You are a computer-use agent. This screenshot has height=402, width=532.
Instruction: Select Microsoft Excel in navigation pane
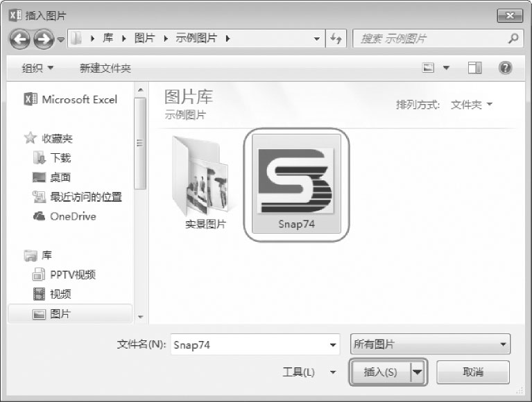point(71,99)
